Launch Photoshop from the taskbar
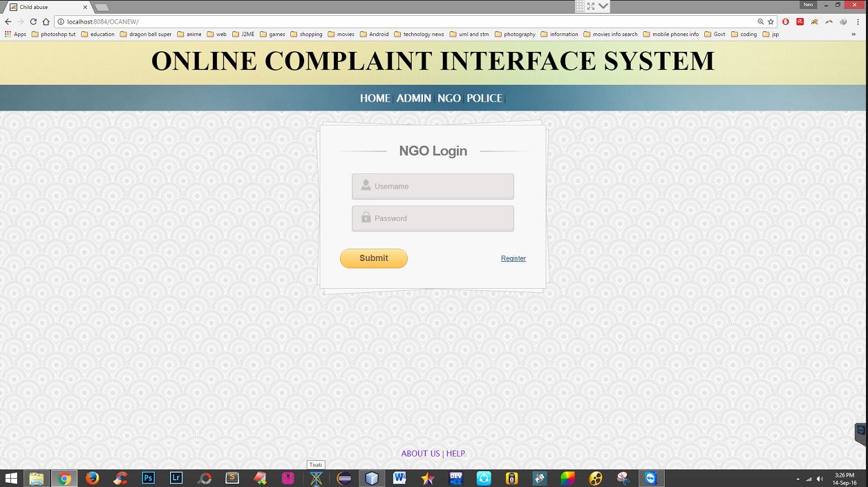The height and width of the screenshot is (487, 868). (148, 478)
